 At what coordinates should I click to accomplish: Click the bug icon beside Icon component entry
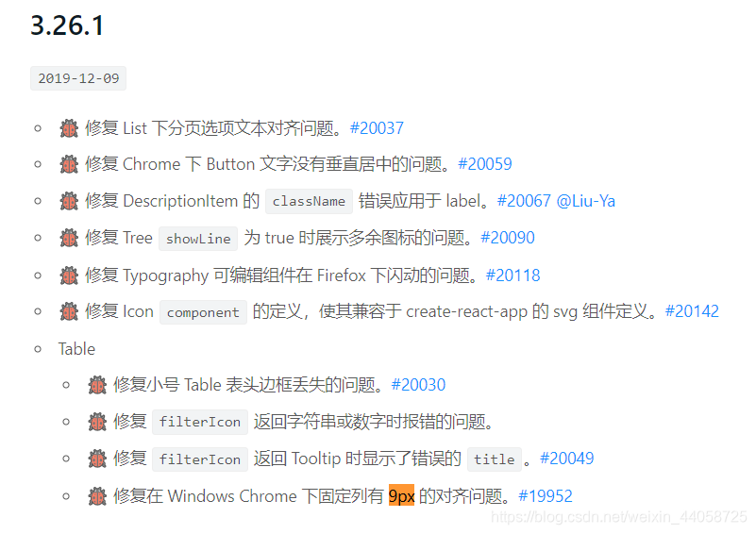point(69,311)
